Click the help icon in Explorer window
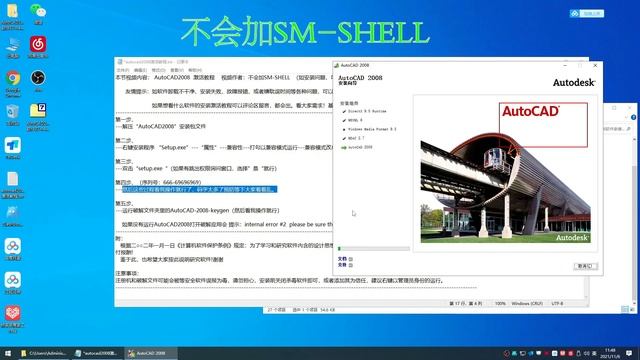The width and height of the screenshot is (640, 360). [x=633, y=118]
